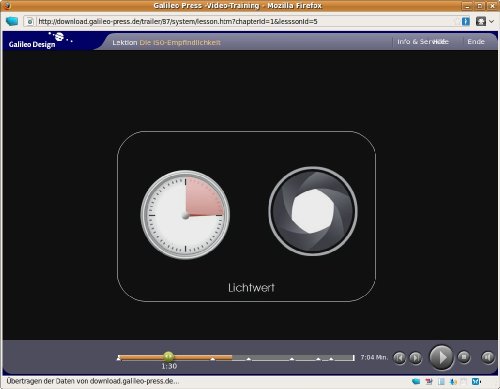Viewport: 500px width, 389px height.
Task: Click the aperture blades graphic
Action: tap(313, 211)
